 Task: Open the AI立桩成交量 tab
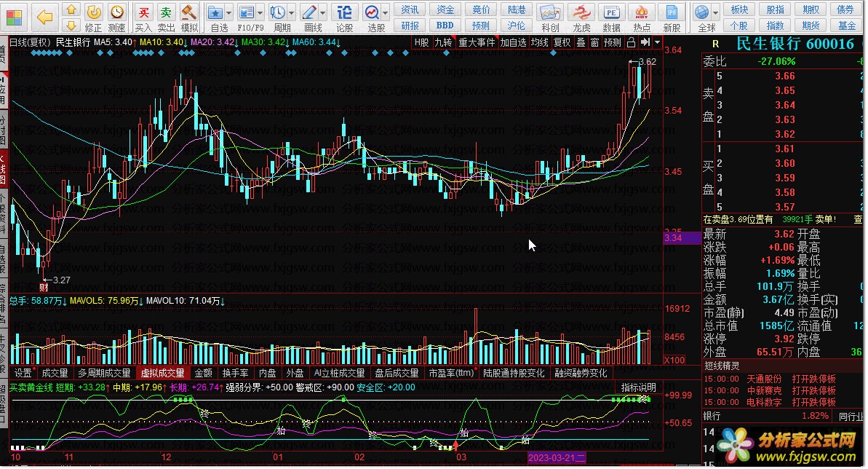coord(339,373)
